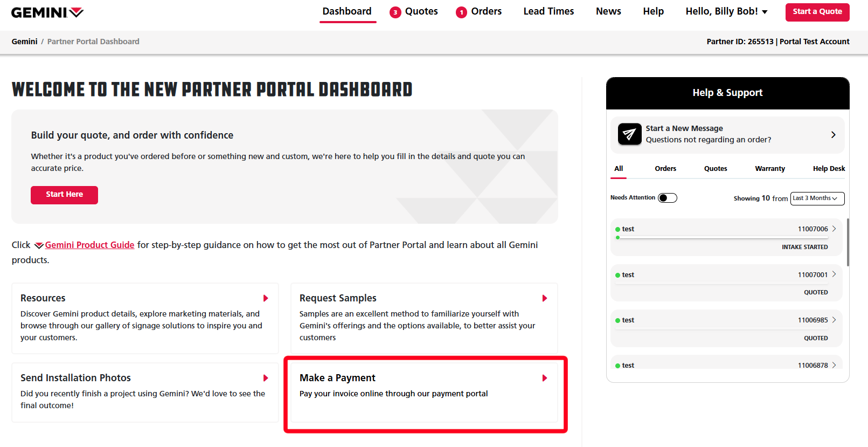The width and height of the screenshot is (868, 447).
Task: Click red arrow on Send Installation Photos
Action: [266, 378]
